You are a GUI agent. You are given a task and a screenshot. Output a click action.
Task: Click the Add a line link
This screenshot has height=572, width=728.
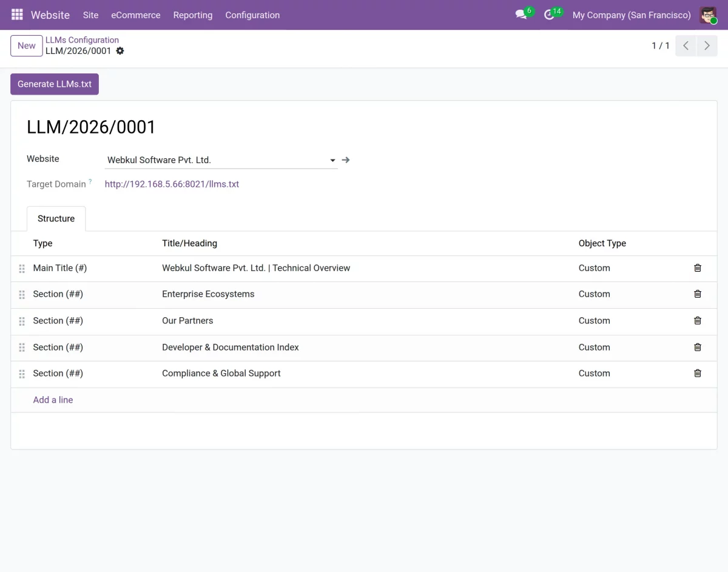point(53,400)
